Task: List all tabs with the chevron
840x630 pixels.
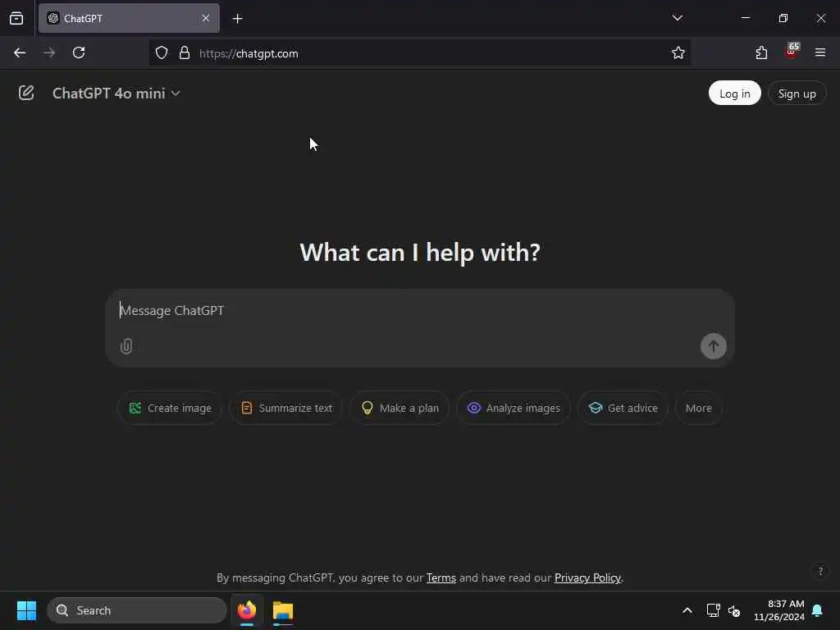Action: pyautogui.click(x=677, y=18)
